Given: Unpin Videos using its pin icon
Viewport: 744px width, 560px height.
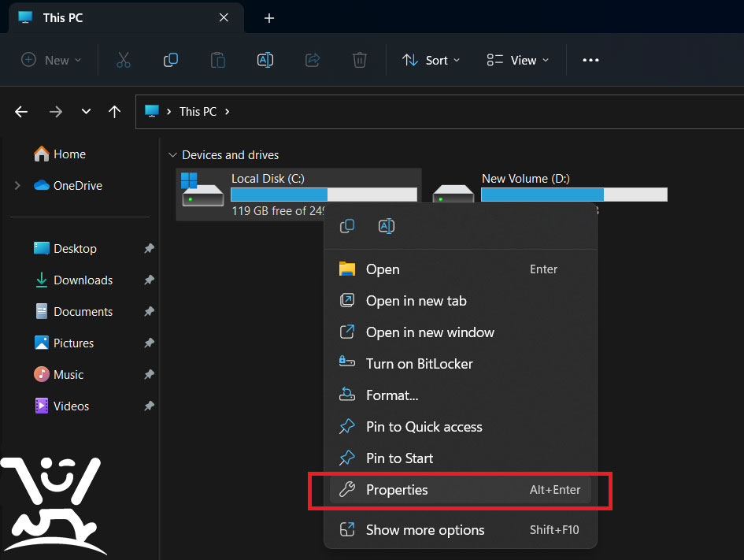Looking at the screenshot, I should (149, 406).
